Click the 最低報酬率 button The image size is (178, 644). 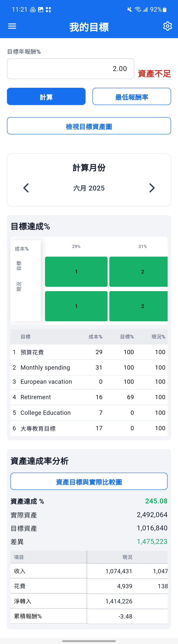(132, 96)
